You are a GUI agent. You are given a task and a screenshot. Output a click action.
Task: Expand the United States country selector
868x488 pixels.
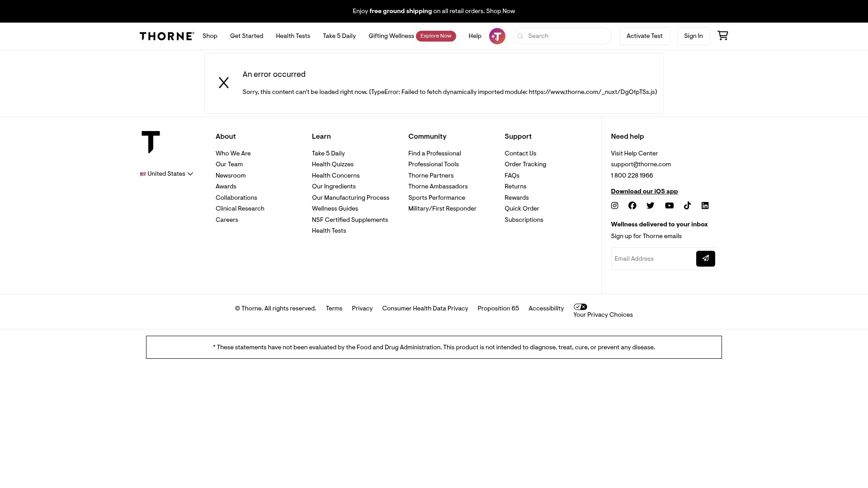[167, 174]
